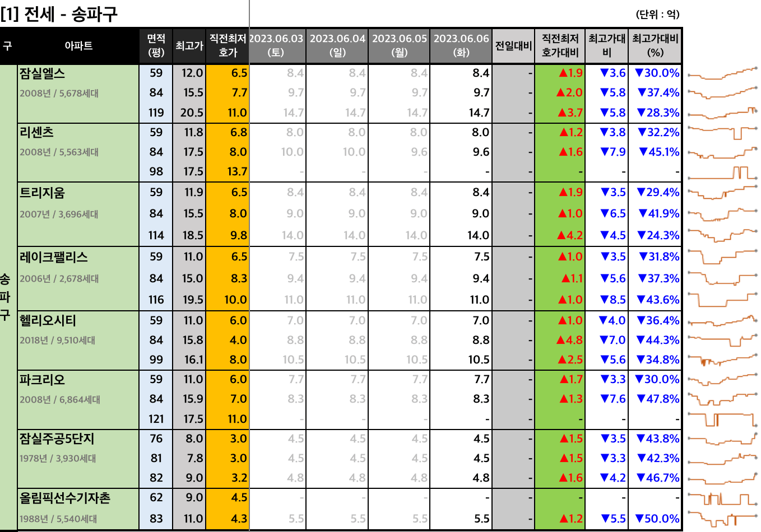
Task: Click the '파크리오' apartment name
Action: click(x=42, y=380)
